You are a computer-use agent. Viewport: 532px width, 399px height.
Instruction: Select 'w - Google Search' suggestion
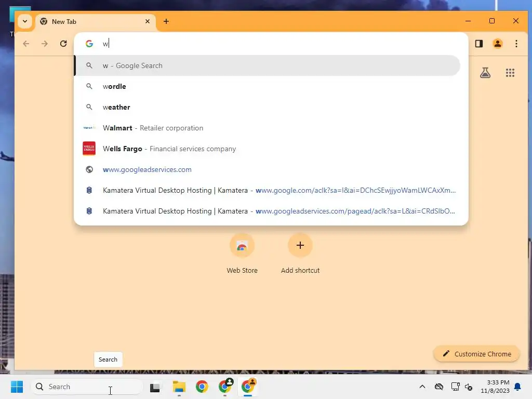(x=267, y=65)
